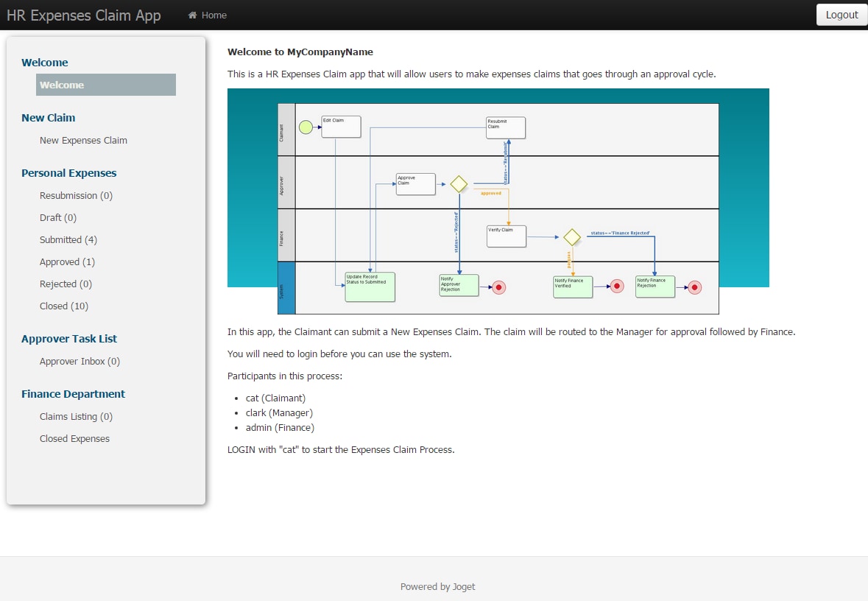
Task: Click the Verify Claim box in diagram
Action: coord(507,236)
